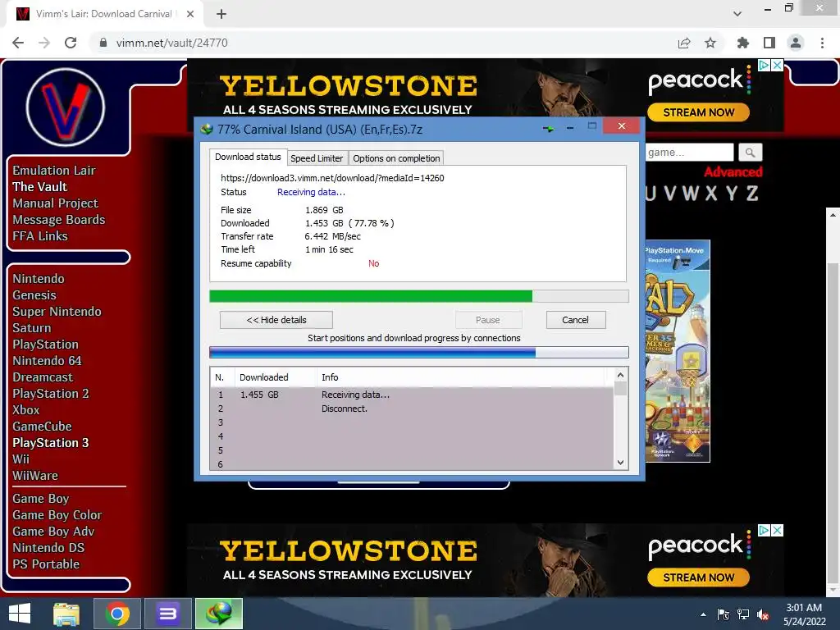Open the purple B app on taskbar
Screen dimensions: 840x630
point(167,614)
